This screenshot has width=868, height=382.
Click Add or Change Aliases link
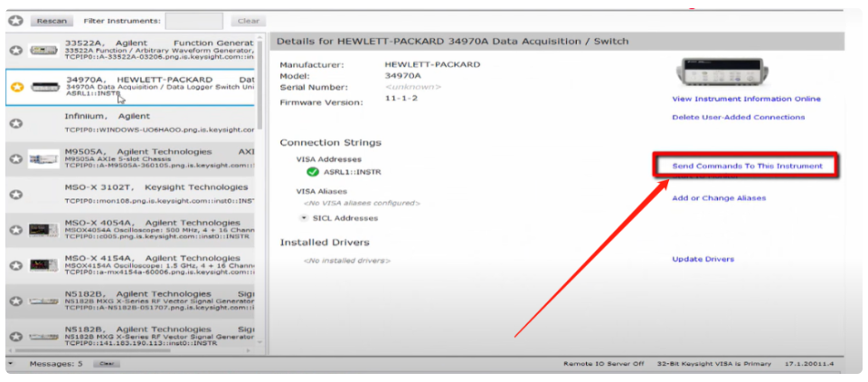click(719, 198)
